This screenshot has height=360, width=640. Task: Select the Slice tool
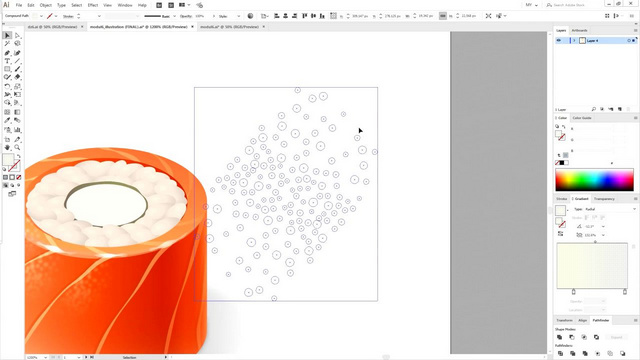17,140
